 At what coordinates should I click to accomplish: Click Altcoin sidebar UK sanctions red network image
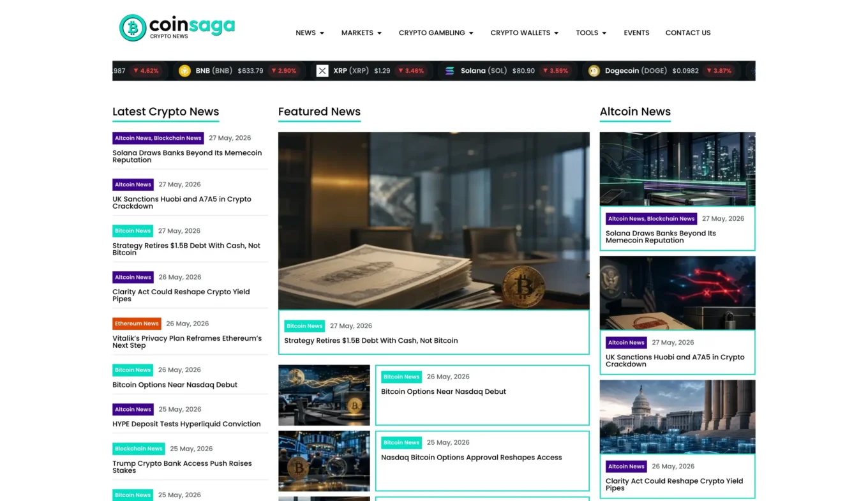[x=678, y=292]
